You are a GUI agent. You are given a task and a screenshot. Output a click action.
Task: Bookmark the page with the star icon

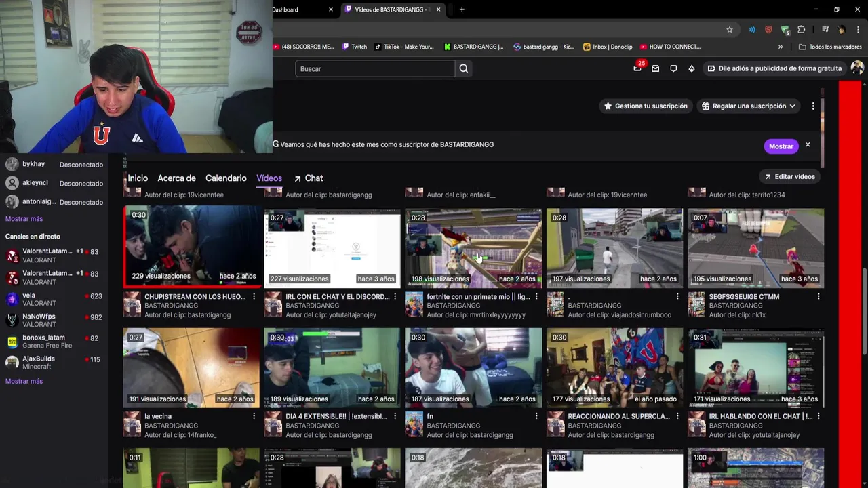point(730,30)
